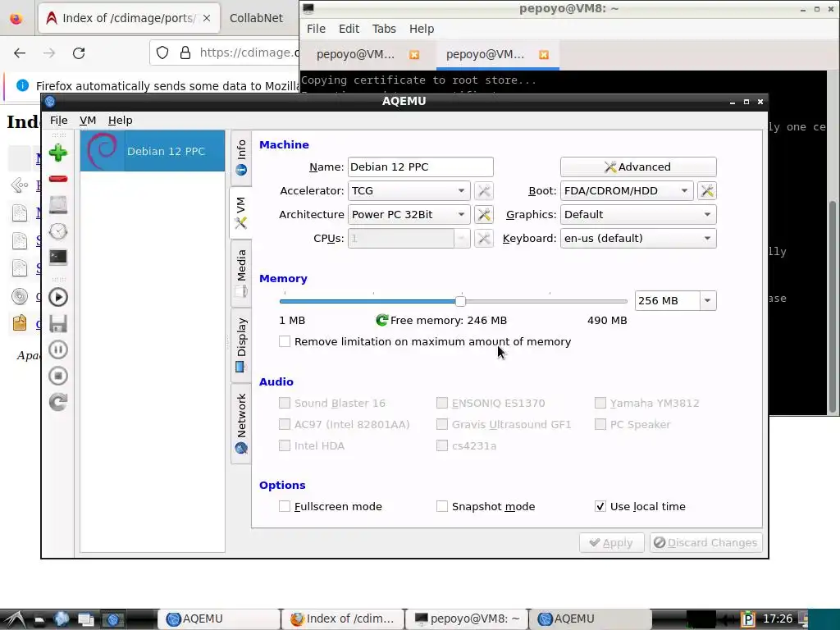The width and height of the screenshot is (840, 630).
Task: Enable Snapshot mode checkbox
Action: point(442,506)
